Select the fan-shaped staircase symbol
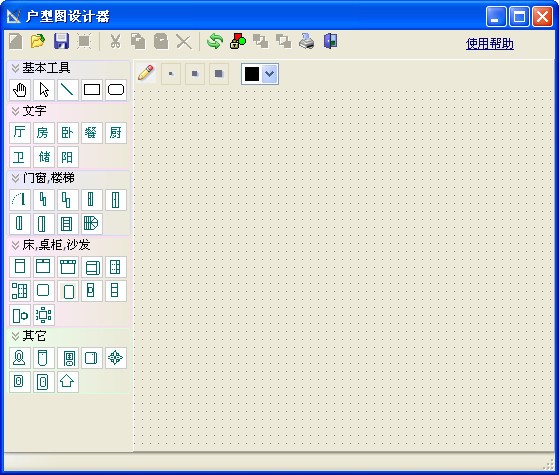Screen dimensions: 559x475 tap(92, 224)
